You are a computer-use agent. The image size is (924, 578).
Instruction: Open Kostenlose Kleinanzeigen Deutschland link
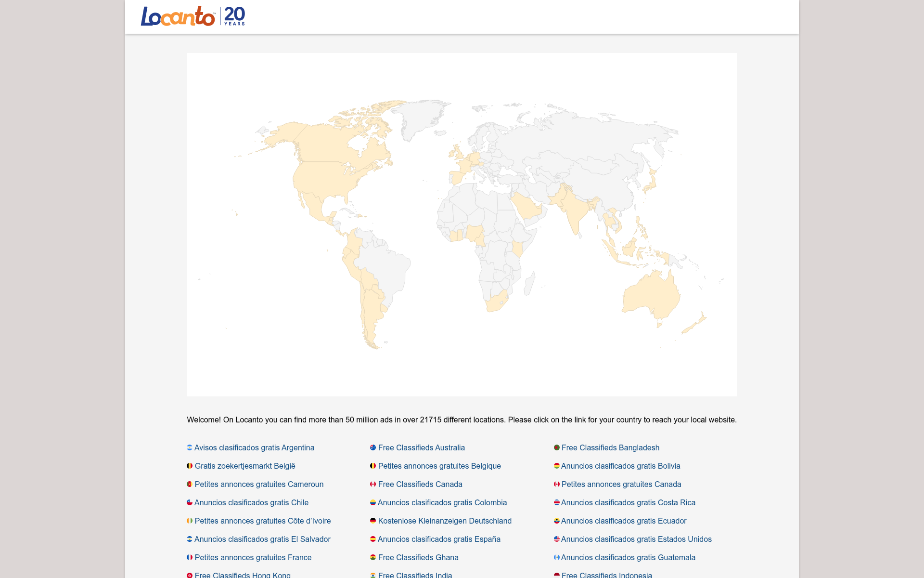coord(445,521)
